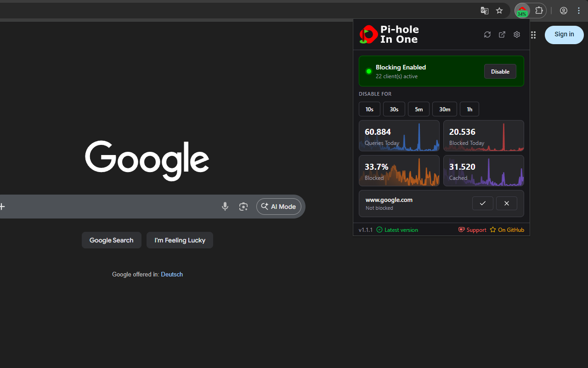Click the Support link
Screen dimensions: 588x368
click(472, 230)
